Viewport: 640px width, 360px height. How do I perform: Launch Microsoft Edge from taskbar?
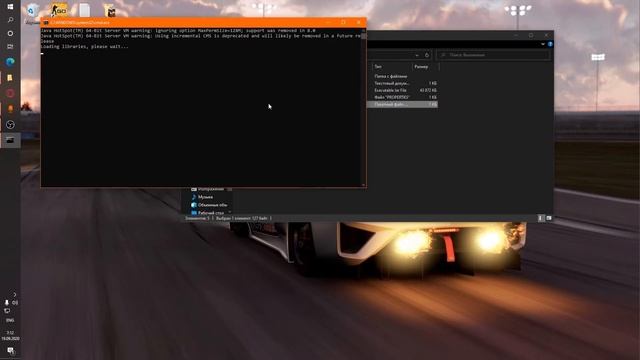(10, 62)
